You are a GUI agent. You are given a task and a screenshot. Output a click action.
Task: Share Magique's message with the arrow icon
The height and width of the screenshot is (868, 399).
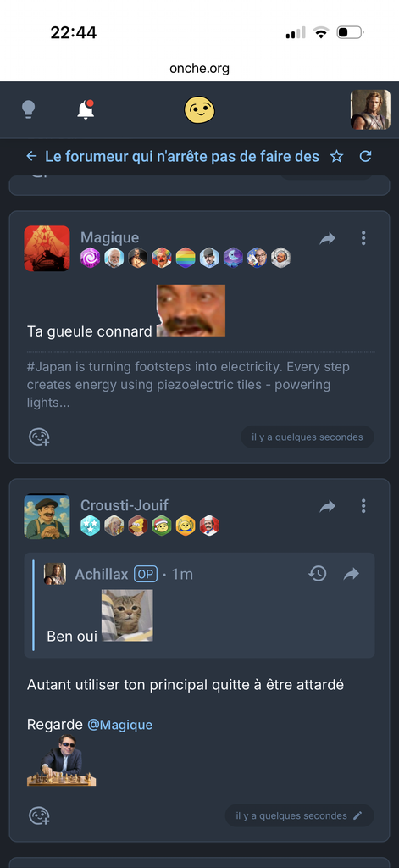(x=328, y=238)
